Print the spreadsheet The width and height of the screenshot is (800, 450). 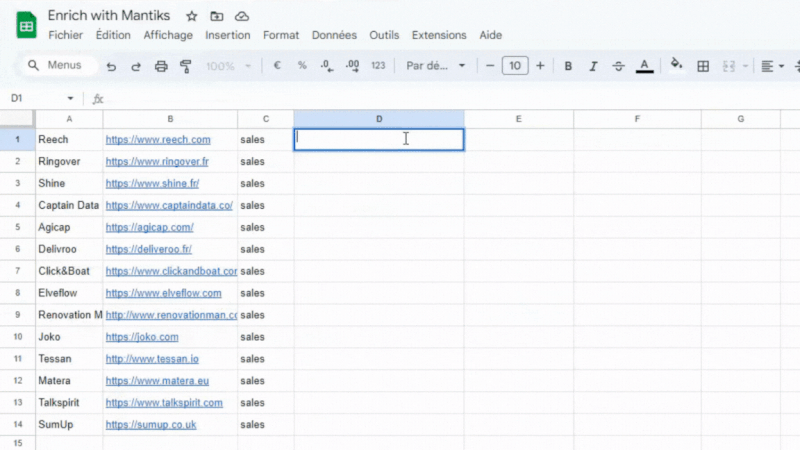click(x=161, y=66)
